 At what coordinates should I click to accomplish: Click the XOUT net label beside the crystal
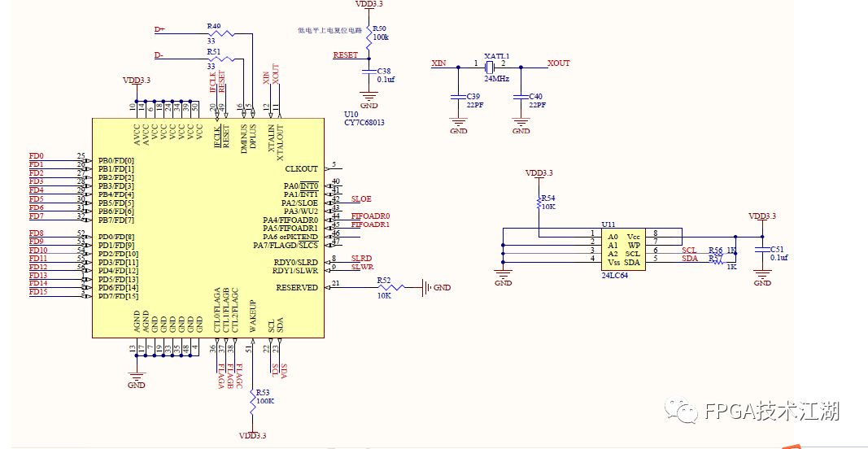pyautogui.click(x=558, y=63)
